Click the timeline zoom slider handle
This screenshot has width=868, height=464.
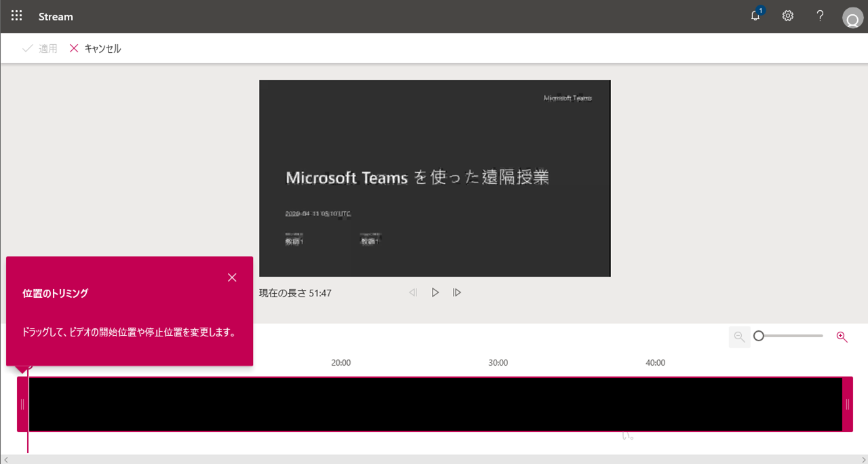coord(759,336)
